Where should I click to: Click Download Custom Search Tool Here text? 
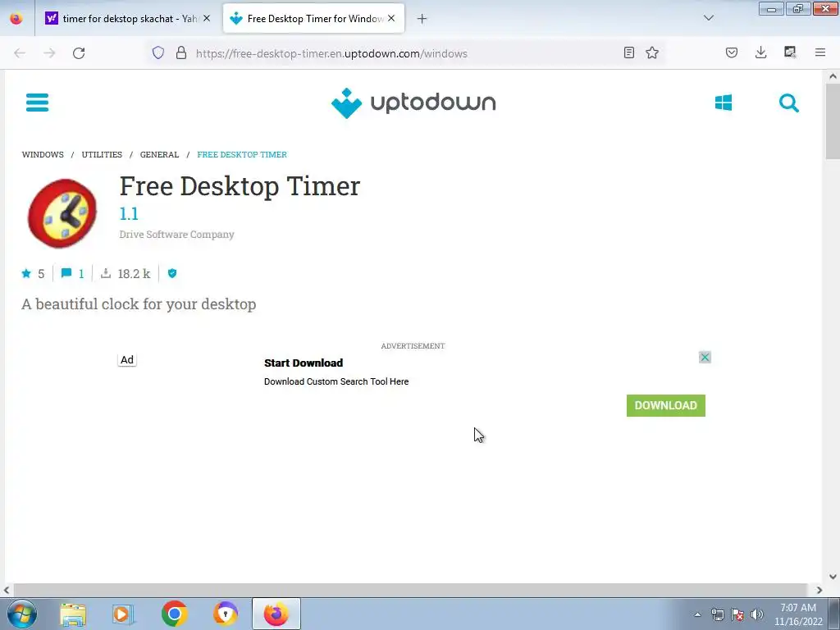tap(336, 381)
